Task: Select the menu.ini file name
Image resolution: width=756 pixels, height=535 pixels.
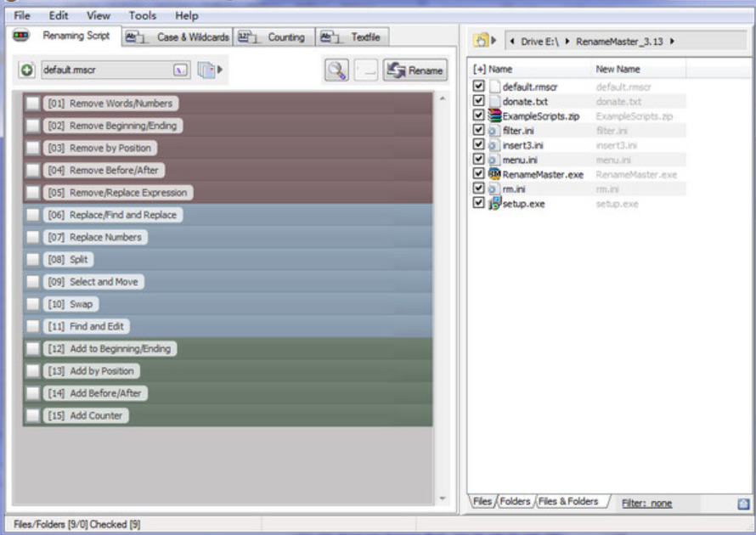Action: (x=520, y=160)
